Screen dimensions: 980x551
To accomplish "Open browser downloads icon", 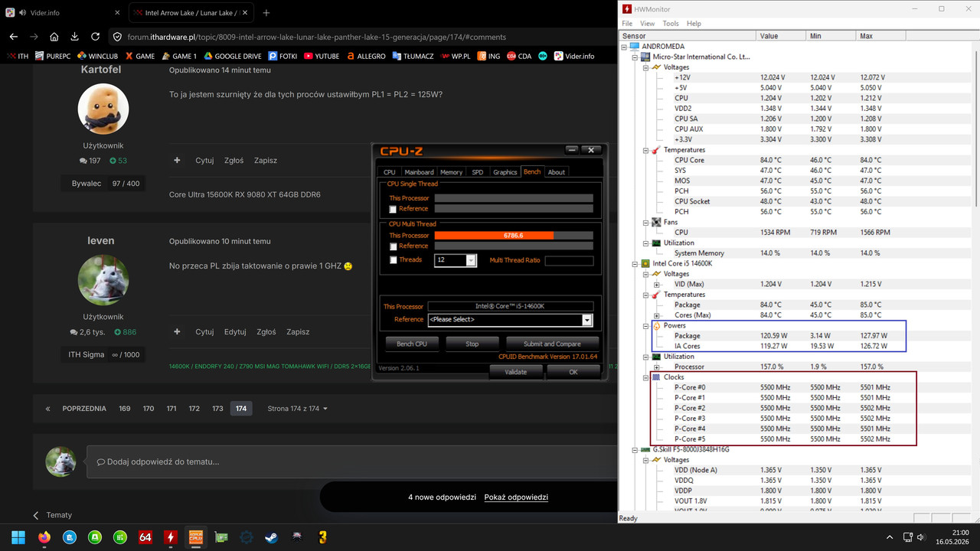I will click(75, 37).
